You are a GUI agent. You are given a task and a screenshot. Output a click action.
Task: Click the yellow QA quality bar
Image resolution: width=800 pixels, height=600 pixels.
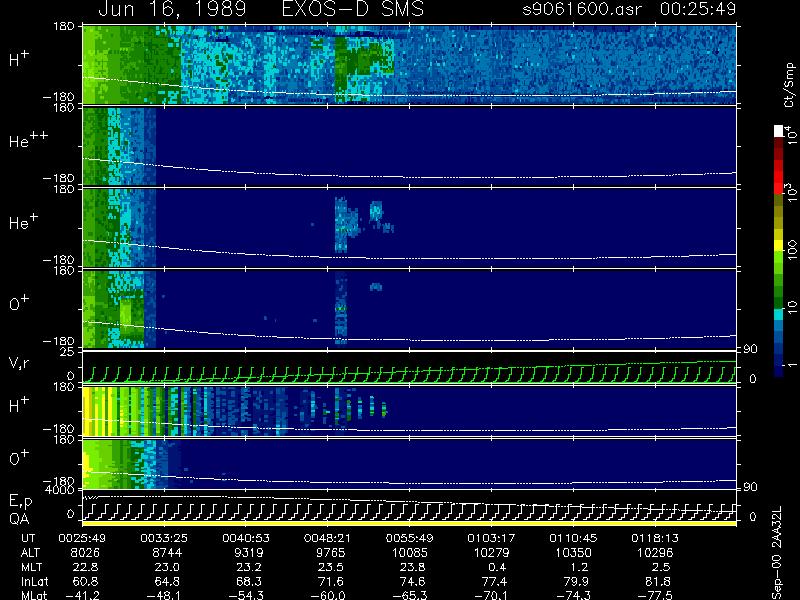tap(409, 523)
